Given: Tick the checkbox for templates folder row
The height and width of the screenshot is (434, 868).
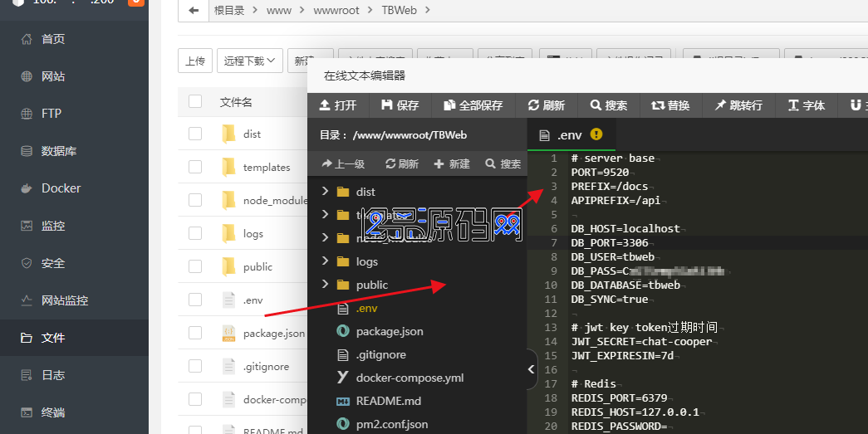Looking at the screenshot, I should [x=195, y=167].
